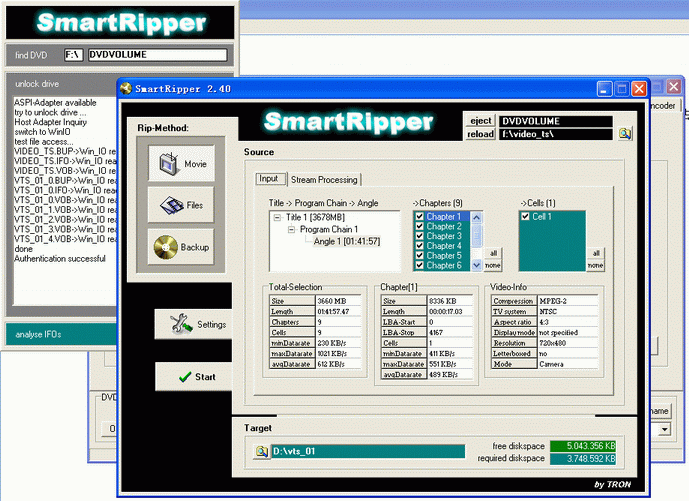
Task: Close the SmartRipper 2.40 window
Action: pos(639,89)
